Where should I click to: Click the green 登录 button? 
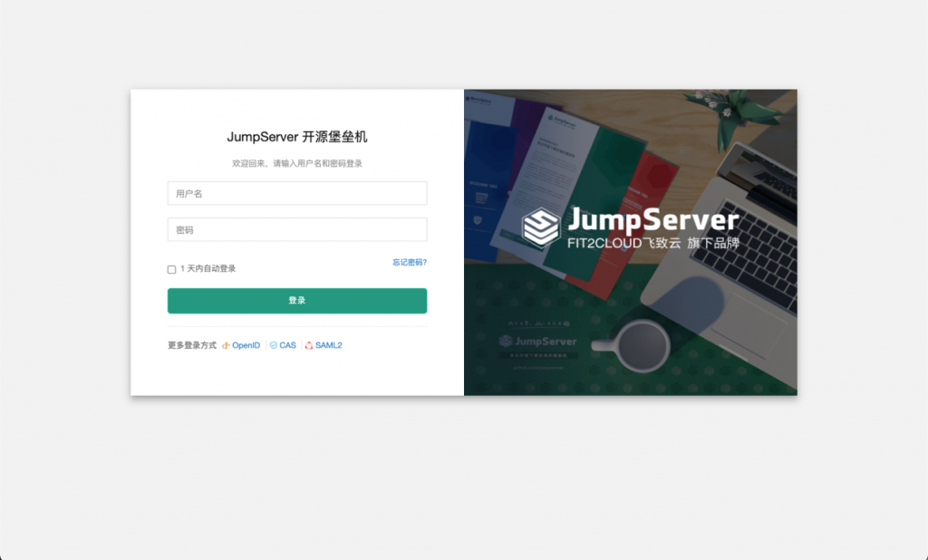pos(297,301)
